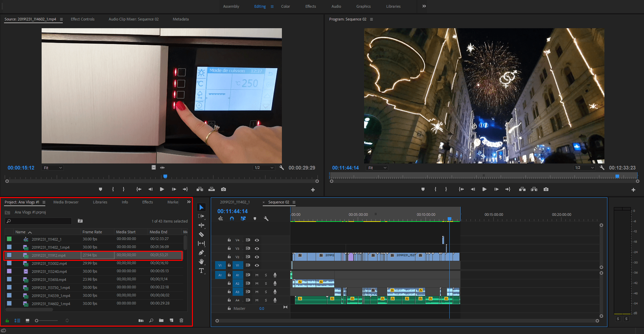Viewport: 644px width, 334px height.
Task: Export a frame using the camera icon
Action: coord(224,189)
